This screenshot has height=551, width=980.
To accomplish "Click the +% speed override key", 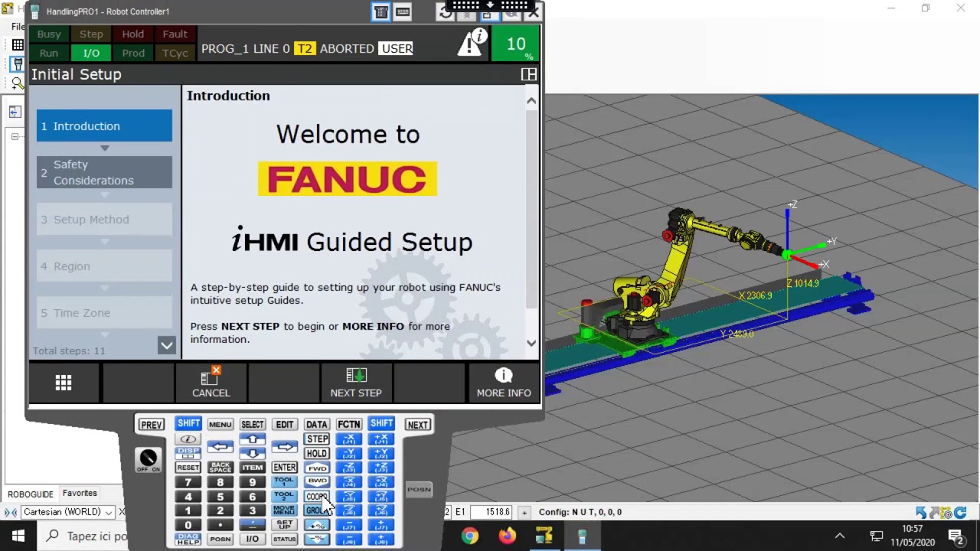I will coord(316,525).
